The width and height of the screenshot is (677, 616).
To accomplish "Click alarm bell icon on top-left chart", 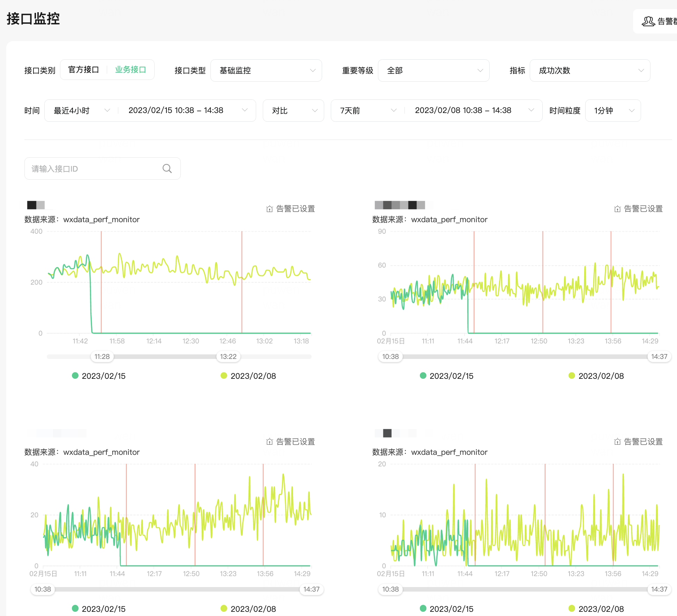I will coord(269,209).
